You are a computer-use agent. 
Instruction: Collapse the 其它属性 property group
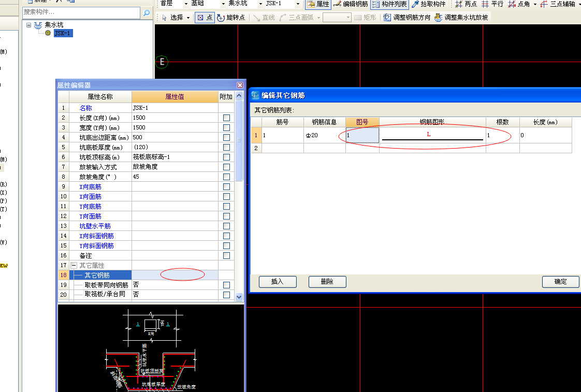(74, 266)
